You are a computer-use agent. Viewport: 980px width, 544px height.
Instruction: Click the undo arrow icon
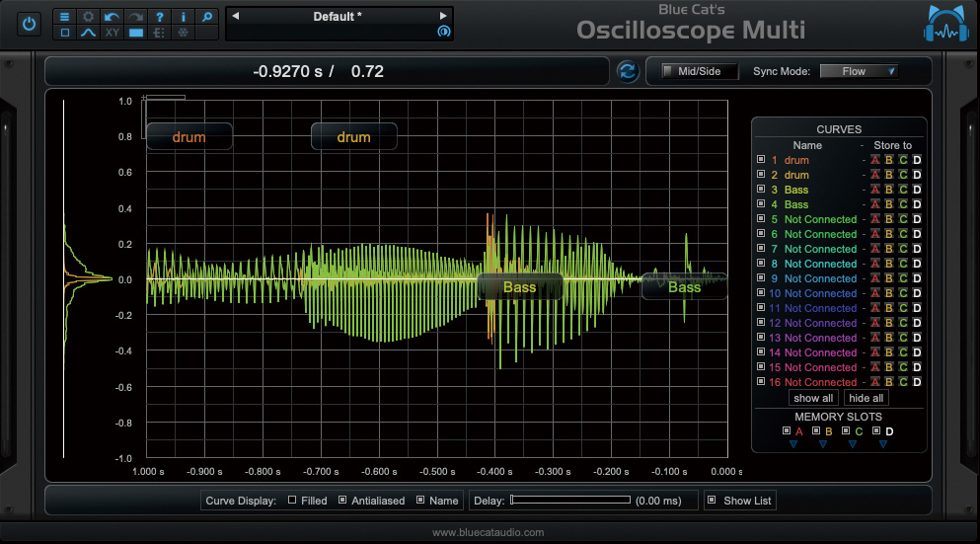point(112,17)
